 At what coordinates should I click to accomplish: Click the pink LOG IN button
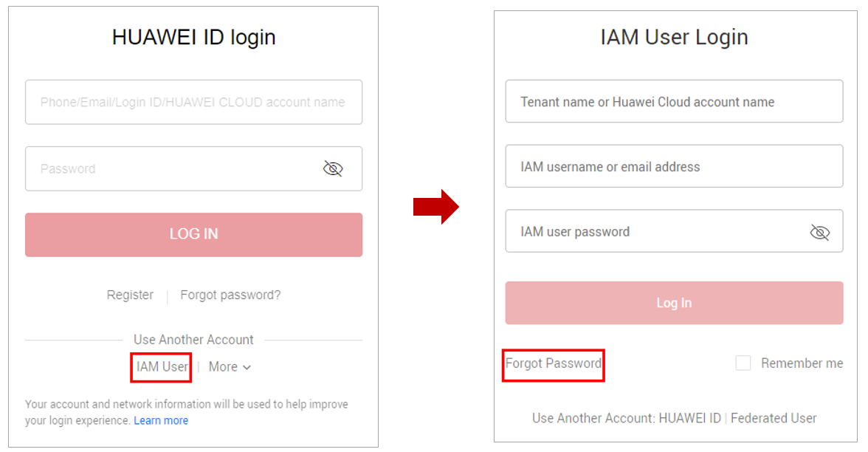[x=193, y=234]
